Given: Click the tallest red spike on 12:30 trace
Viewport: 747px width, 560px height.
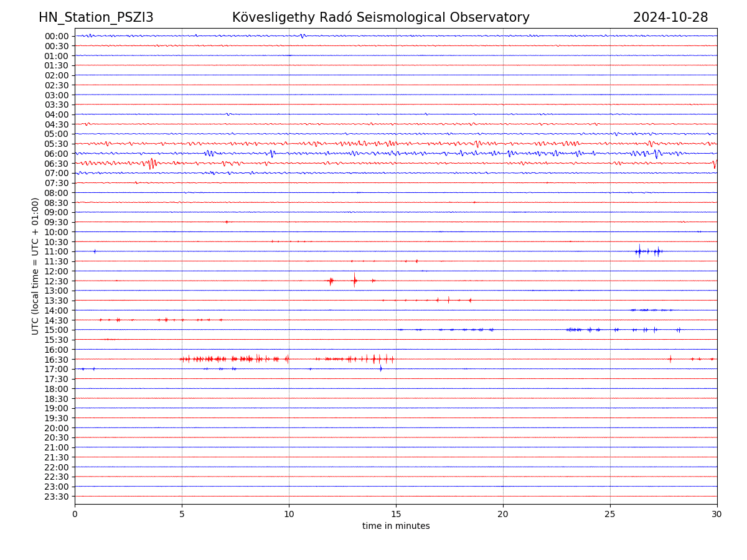Looking at the screenshot, I should pyautogui.click(x=355, y=281).
